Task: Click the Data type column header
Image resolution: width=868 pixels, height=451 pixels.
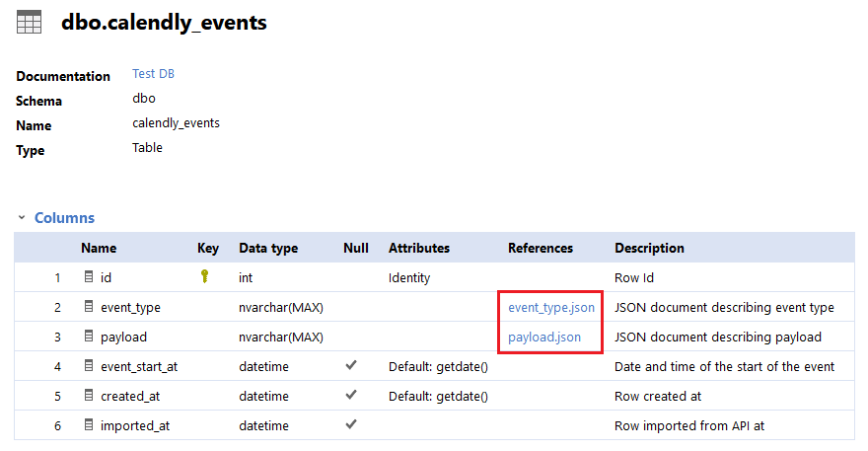Action: pos(268,248)
